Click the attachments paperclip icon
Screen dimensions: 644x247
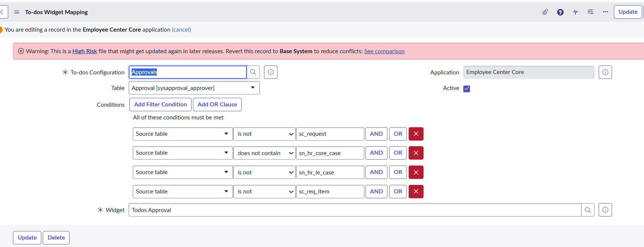pyautogui.click(x=545, y=12)
